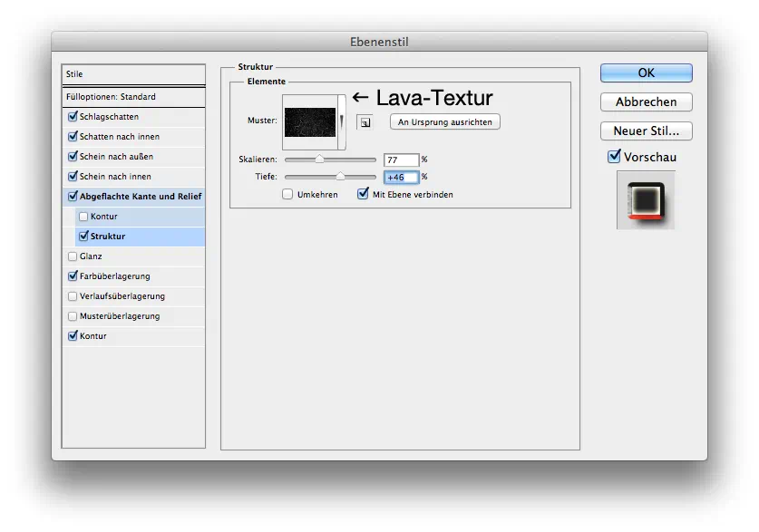This screenshot has height=532, width=759.
Task: Click An Ursprung ausrichten
Action: (x=444, y=121)
